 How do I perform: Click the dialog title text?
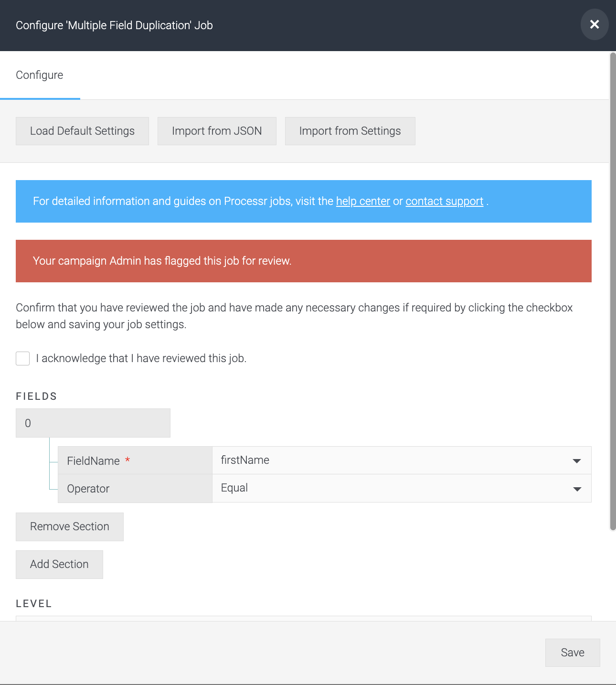pyautogui.click(x=114, y=25)
